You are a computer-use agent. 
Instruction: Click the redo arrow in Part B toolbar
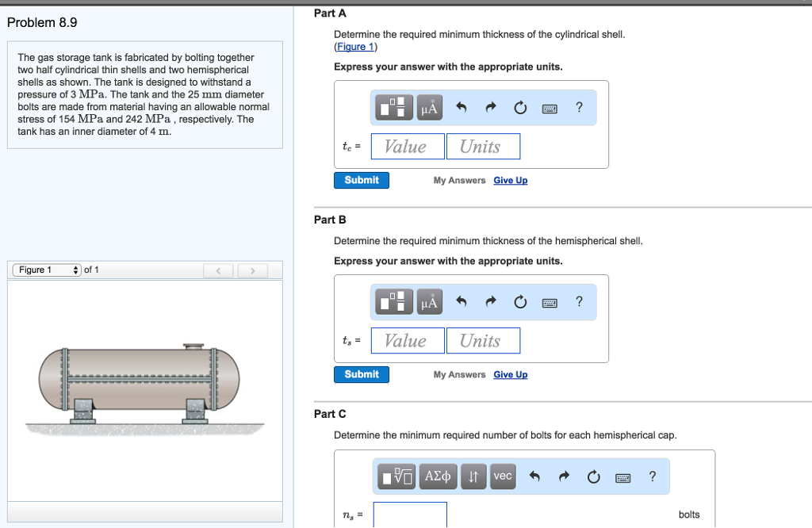coord(490,301)
